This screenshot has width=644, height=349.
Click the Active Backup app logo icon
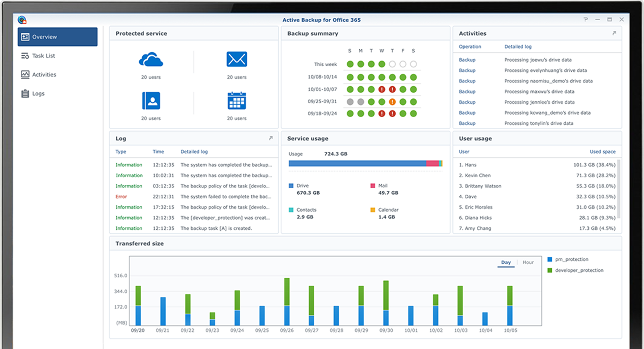point(22,20)
